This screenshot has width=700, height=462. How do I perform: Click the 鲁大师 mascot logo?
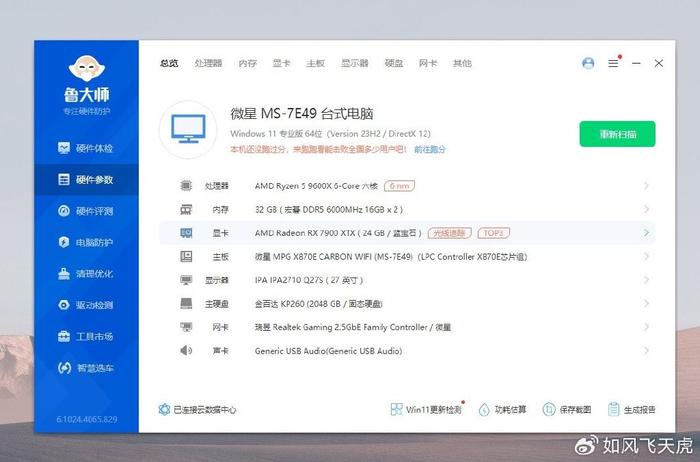click(87, 68)
